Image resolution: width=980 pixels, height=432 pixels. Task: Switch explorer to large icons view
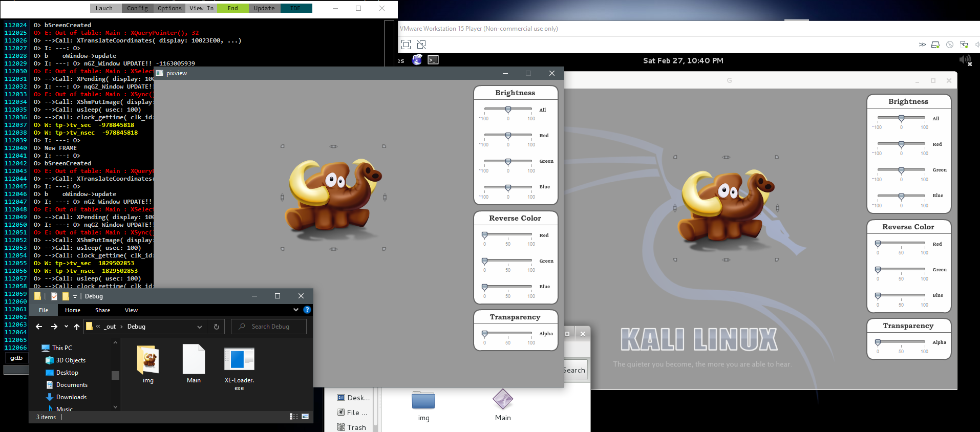305,417
